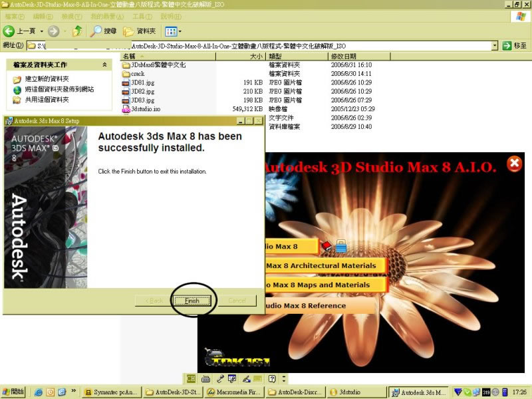Screen dimensions: 532x399
Task: Open the 工具(T) menu
Action: click(x=142, y=16)
